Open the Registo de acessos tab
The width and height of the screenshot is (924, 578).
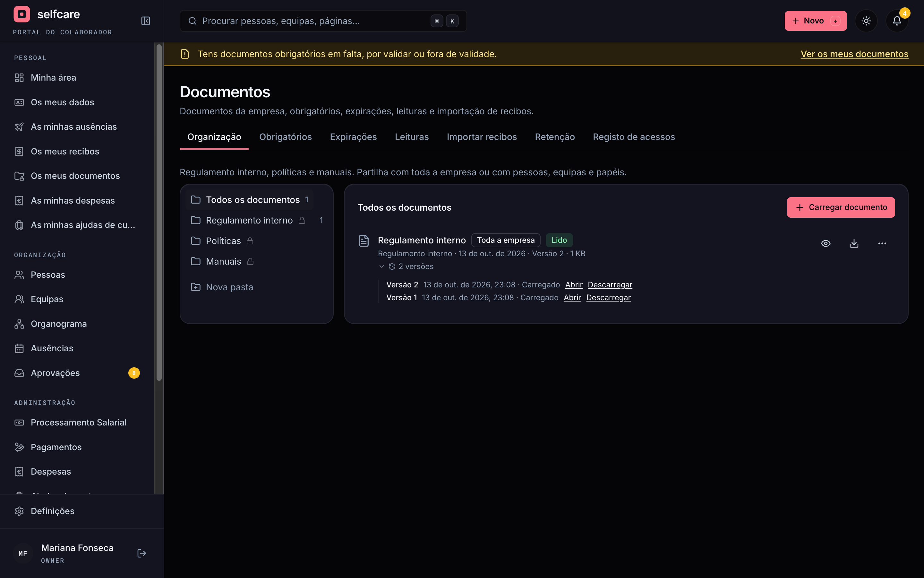[634, 137]
